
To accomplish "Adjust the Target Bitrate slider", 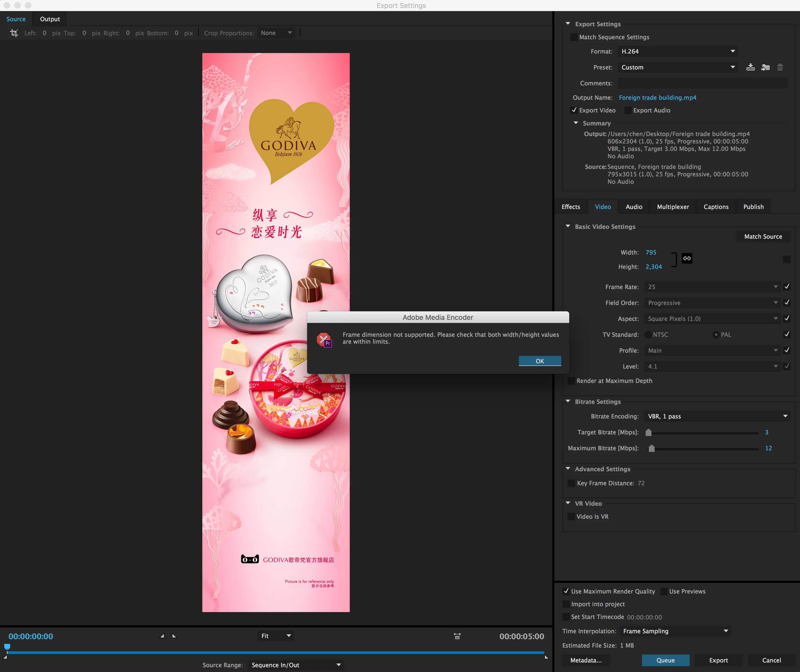I will pyautogui.click(x=648, y=432).
